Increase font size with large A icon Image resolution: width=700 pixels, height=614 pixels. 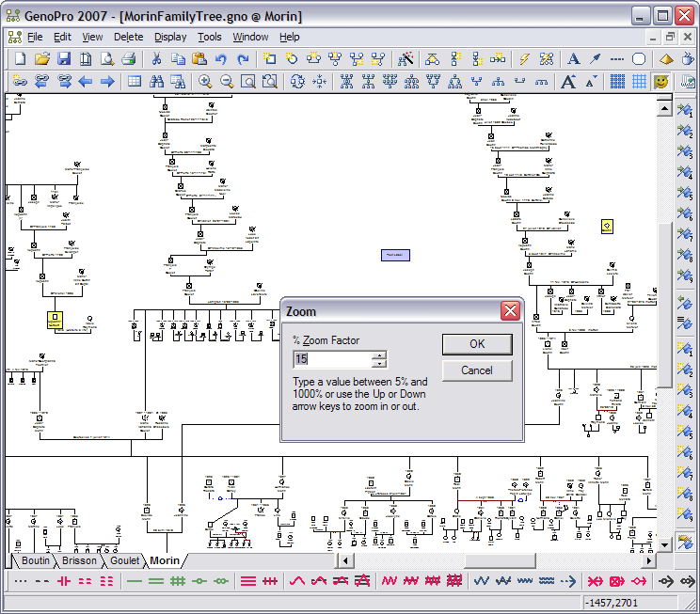click(x=568, y=81)
